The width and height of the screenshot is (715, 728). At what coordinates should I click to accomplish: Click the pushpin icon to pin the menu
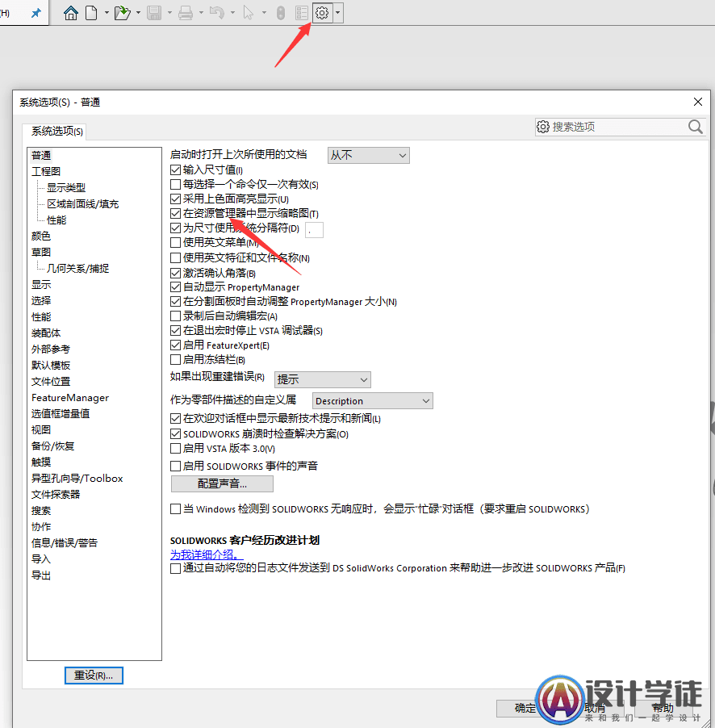click(36, 13)
